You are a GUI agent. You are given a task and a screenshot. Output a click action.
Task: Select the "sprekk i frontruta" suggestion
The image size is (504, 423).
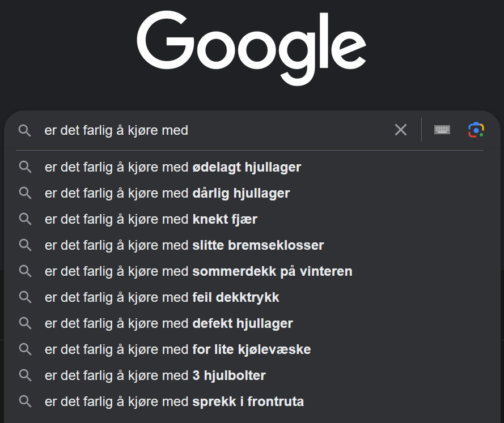[x=174, y=401]
